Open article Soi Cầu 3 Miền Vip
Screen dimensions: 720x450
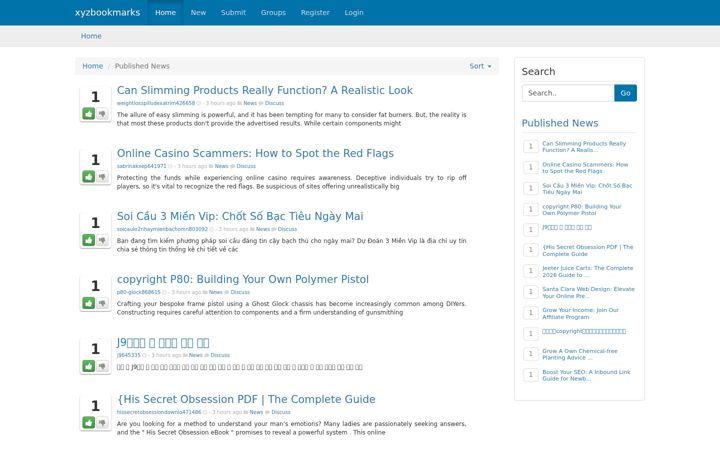coord(240,216)
